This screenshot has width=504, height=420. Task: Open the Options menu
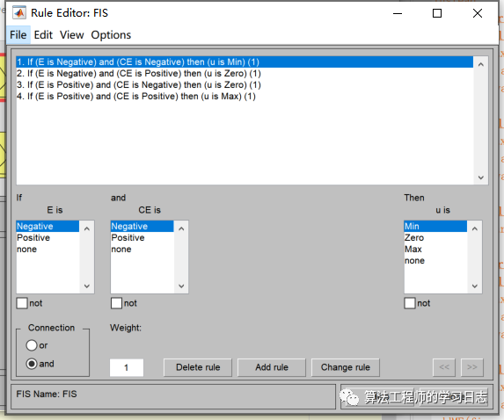point(111,34)
